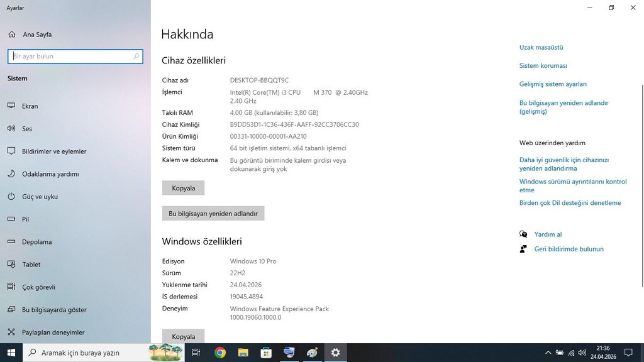The width and height of the screenshot is (644, 362).
Task: Restore down the Ayarlar window
Action: pyautogui.click(x=611, y=8)
